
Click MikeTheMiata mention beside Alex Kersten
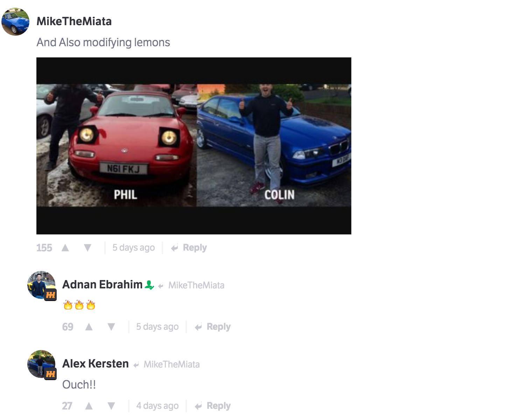pos(172,364)
